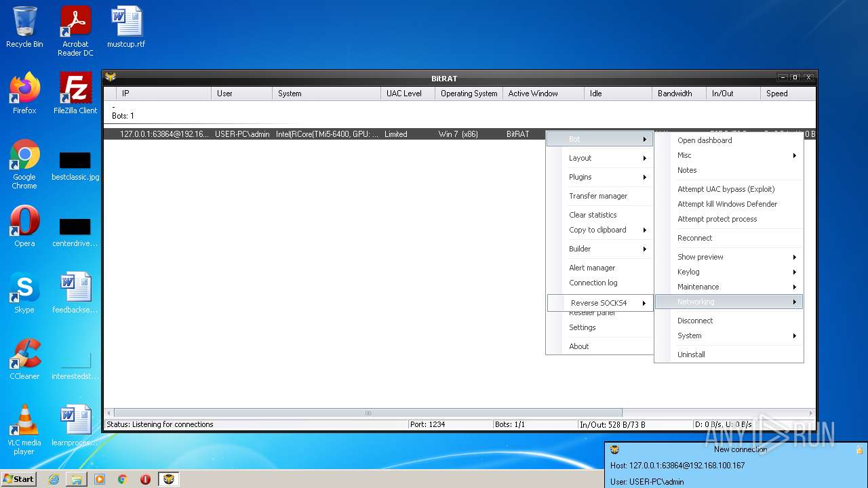Sort by IP column header
Viewport: 868px width, 488px height.
coord(163,94)
